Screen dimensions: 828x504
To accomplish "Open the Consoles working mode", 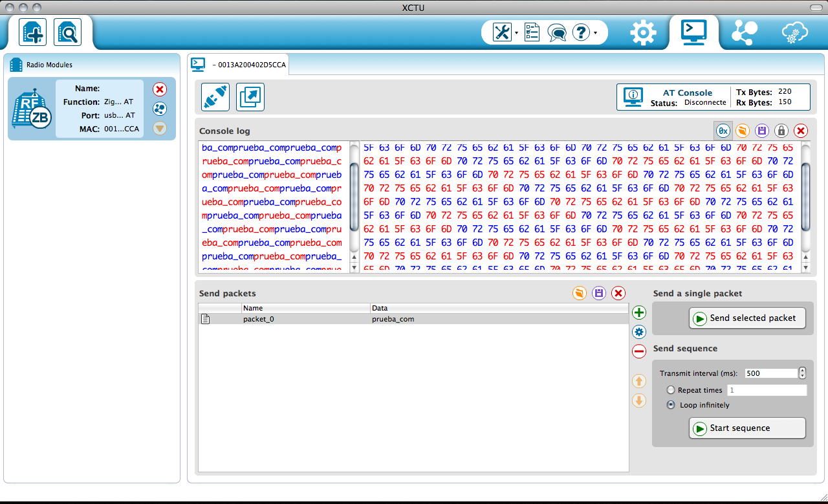I will click(693, 32).
